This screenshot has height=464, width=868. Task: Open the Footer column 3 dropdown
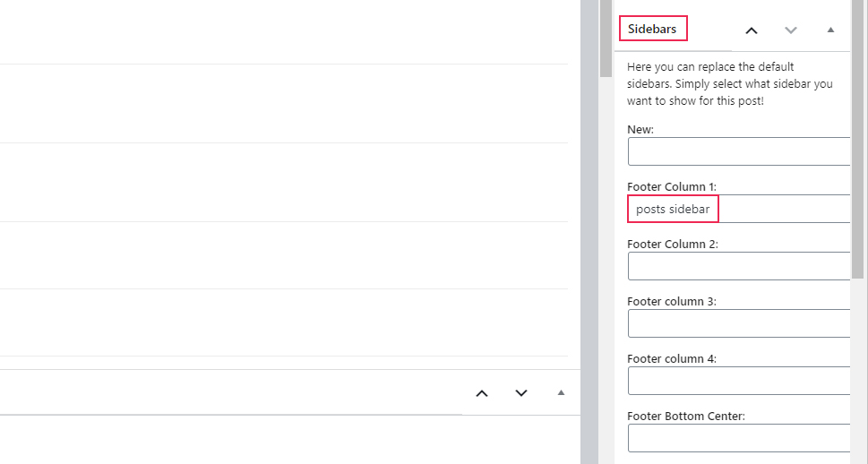pyautogui.click(x=739, y=323)
